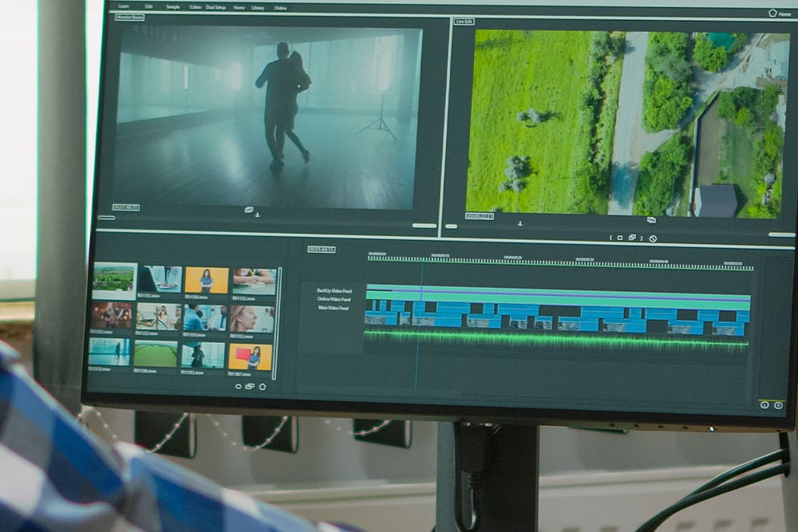Click the green audio waveform track
Viewport: 798px width, 532px height.
(556, 339)
